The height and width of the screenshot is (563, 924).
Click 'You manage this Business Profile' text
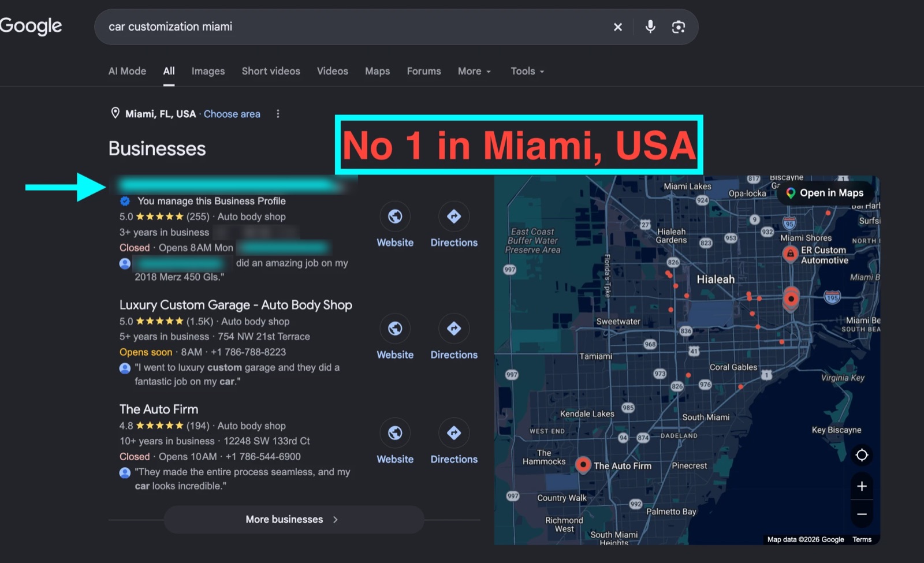coord(211,201)
